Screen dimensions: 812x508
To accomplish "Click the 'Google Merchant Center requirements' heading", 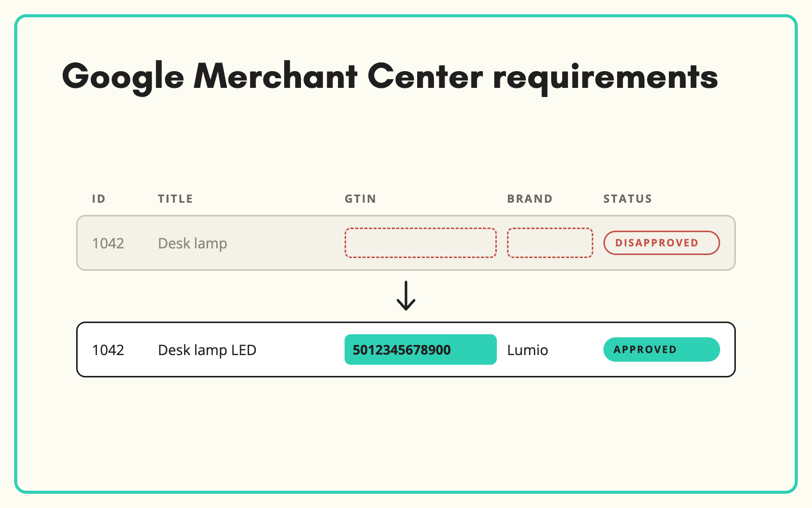I will pyautogui.click(x=390, y=77).
